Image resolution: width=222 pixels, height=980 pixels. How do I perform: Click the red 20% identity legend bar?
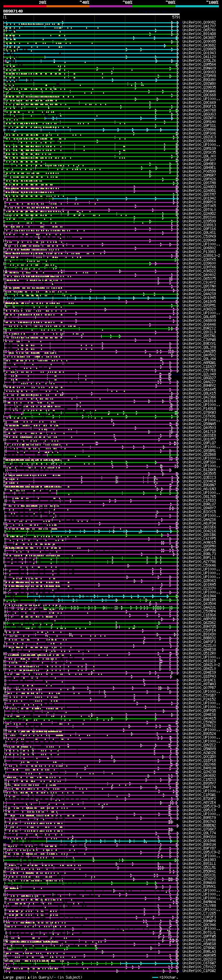point(25,6)
